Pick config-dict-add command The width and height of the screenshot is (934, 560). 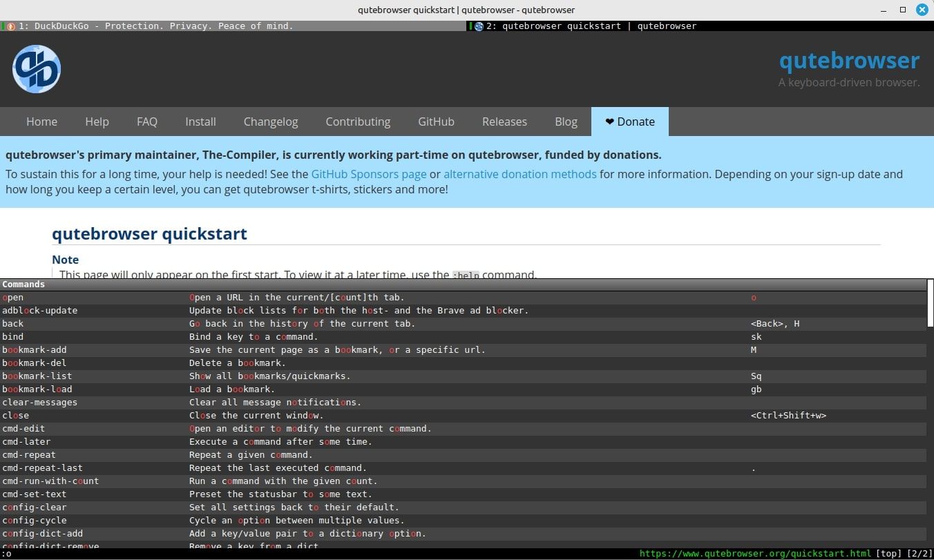pos(463,534)
